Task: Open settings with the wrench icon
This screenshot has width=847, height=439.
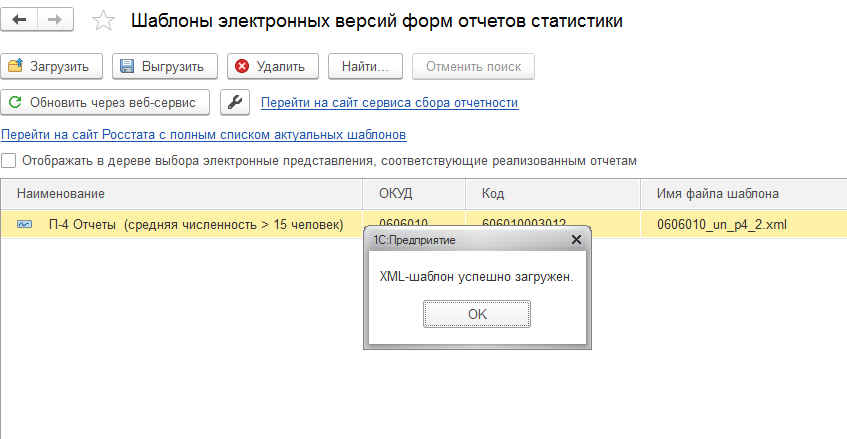Action: [235, 102]
